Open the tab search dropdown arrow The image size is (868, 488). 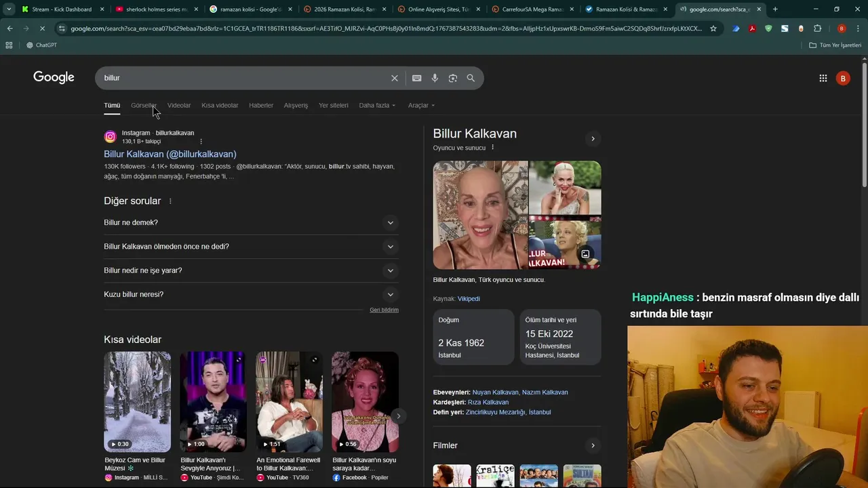(x=8, y=9)
